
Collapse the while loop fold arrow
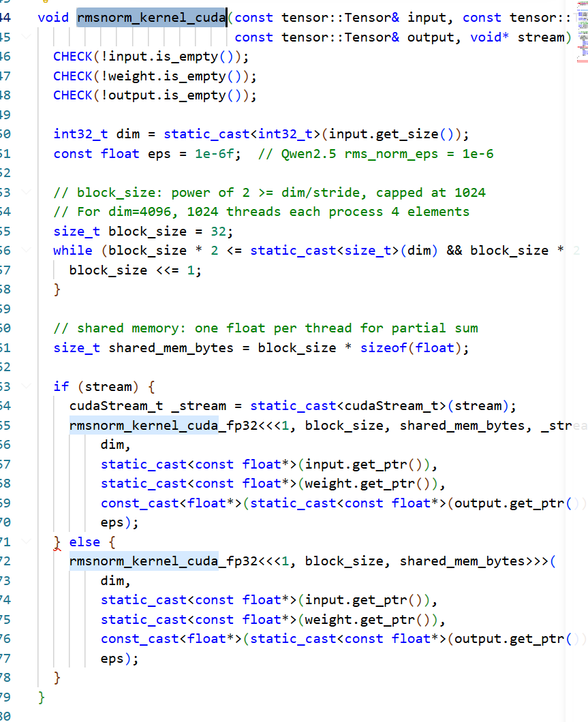[x=27, y=250]
